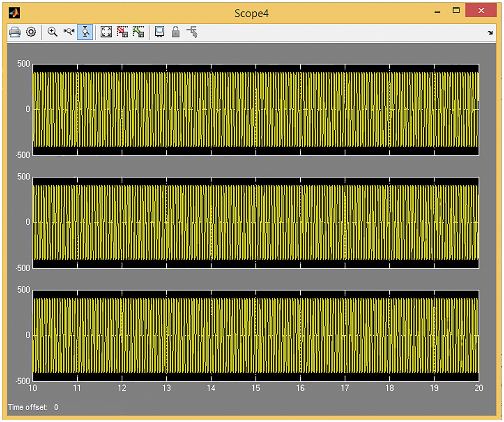Screen dimensions: 504x422
Task: Click the Scope4 title bar text
Action: [x=251, y=13]
